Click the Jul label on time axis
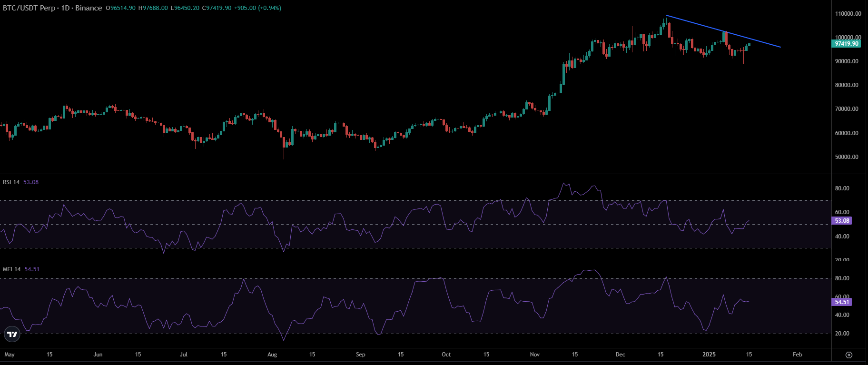 click(x=184, y=355)
